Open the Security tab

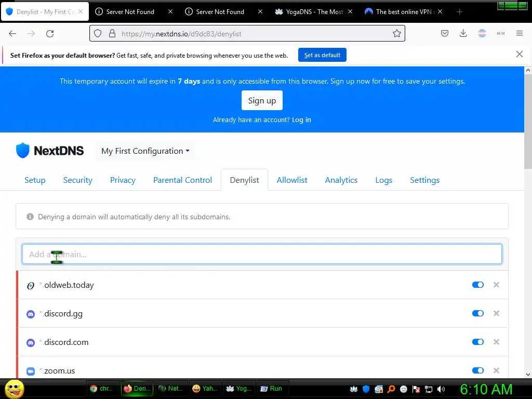(x=78, y=180)
